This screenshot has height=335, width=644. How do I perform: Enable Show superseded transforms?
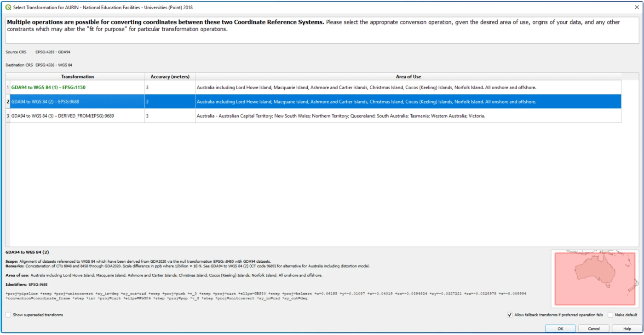coord(9,315)
